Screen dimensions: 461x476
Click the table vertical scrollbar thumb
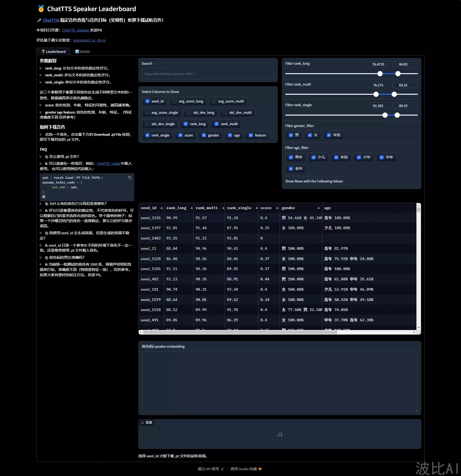pos(419,210)
